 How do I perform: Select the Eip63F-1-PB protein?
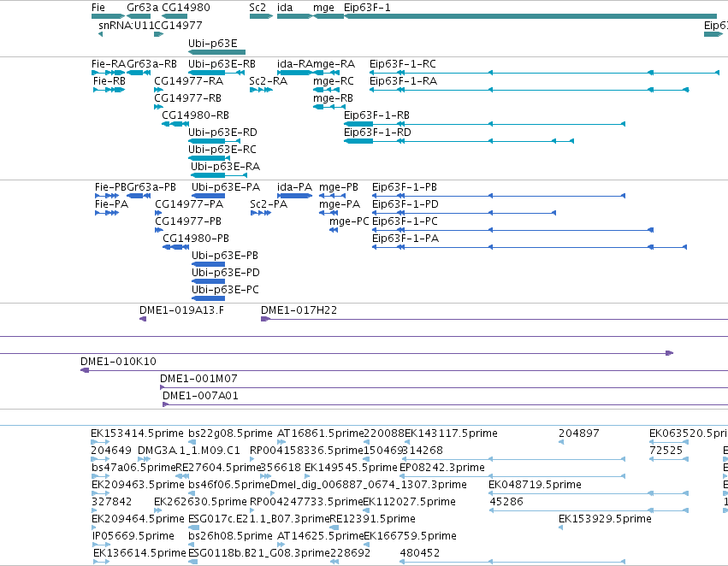point(499,196)
